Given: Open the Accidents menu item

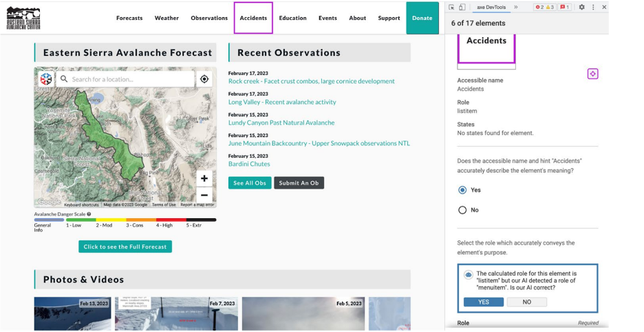Looking at the screenshot, I should pyautogui.click(x=253, y=18).
